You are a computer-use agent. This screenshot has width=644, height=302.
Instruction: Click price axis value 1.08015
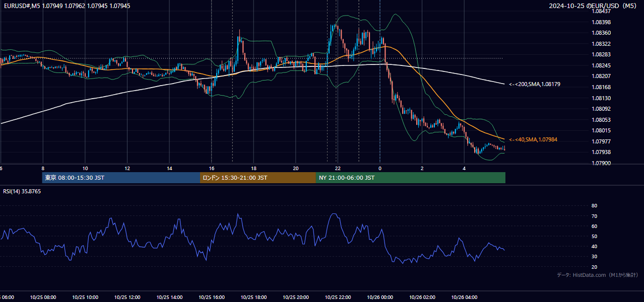click(x=601, y=130)
